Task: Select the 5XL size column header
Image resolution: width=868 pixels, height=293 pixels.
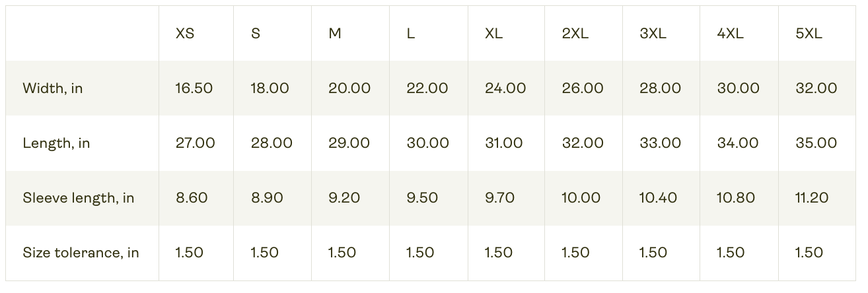Action: (809, 34)
